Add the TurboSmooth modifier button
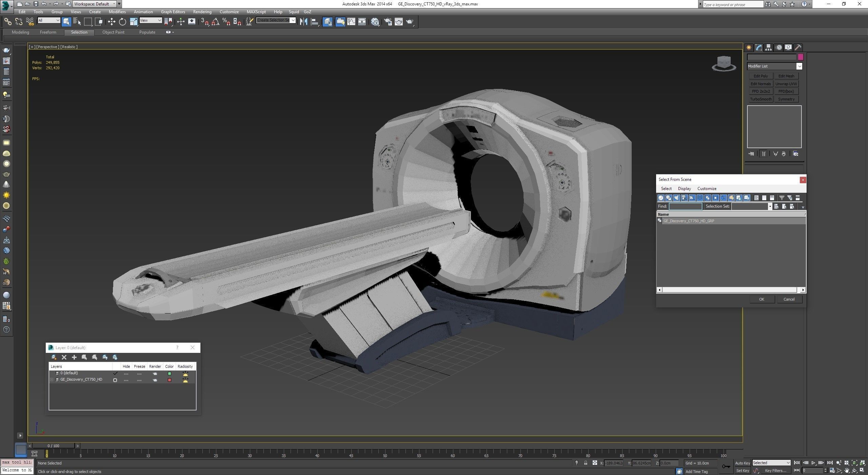Screen dimensions: 868x475 pos(761,99)
